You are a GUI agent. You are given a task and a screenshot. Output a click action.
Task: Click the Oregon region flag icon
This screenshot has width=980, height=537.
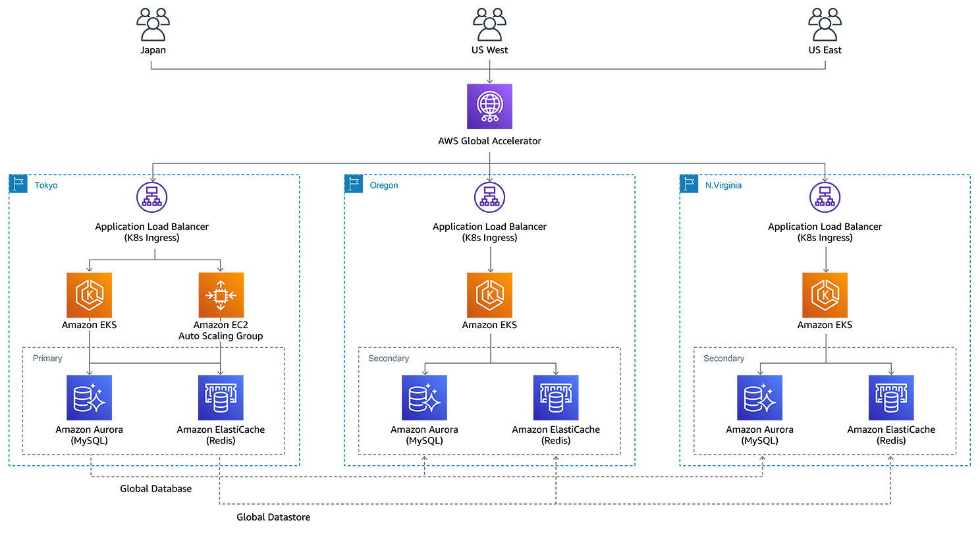pyautogui.click(x=354, y=184)
